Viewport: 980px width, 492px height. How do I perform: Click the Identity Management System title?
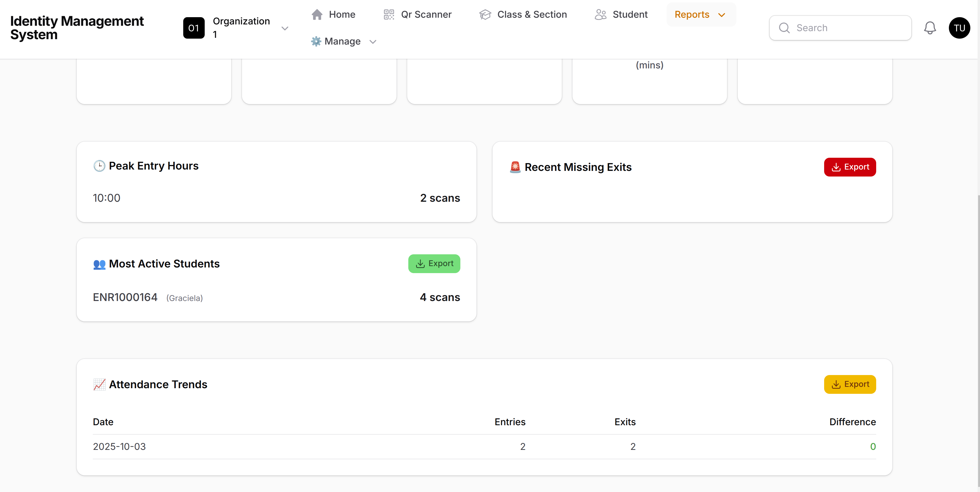[77, 28]
